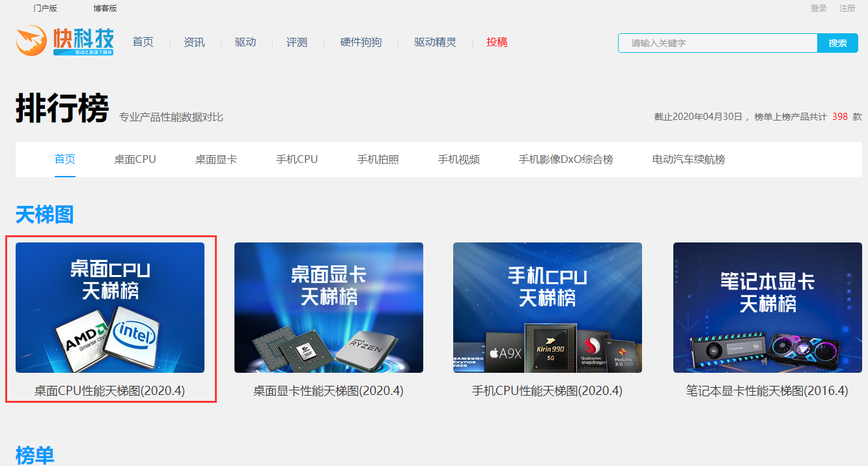Image resolution: width=868 pixels, height=466 pixels.
Task: Switch to the 桌面CPU ranking tab
Action: [x=135, y=159]
